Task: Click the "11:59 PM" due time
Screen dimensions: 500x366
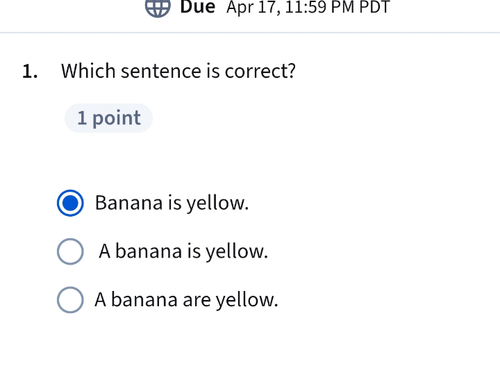Action: tap(320, 7)
